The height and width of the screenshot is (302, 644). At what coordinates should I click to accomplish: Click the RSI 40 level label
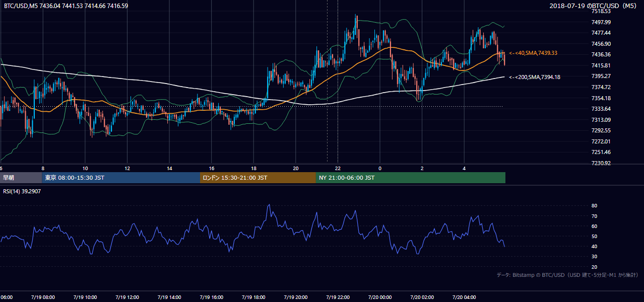[x=594, y=246]
